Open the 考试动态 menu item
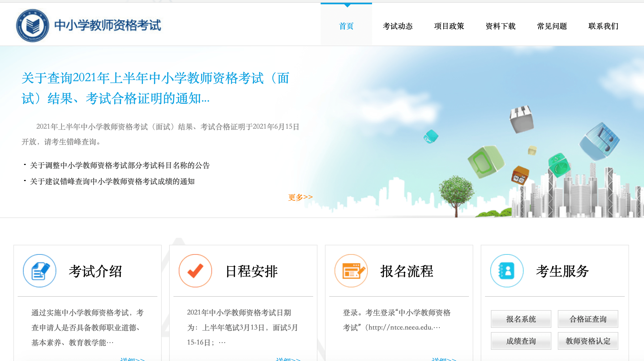This screenshot has width=644, height=361. (x=398, y=26)
